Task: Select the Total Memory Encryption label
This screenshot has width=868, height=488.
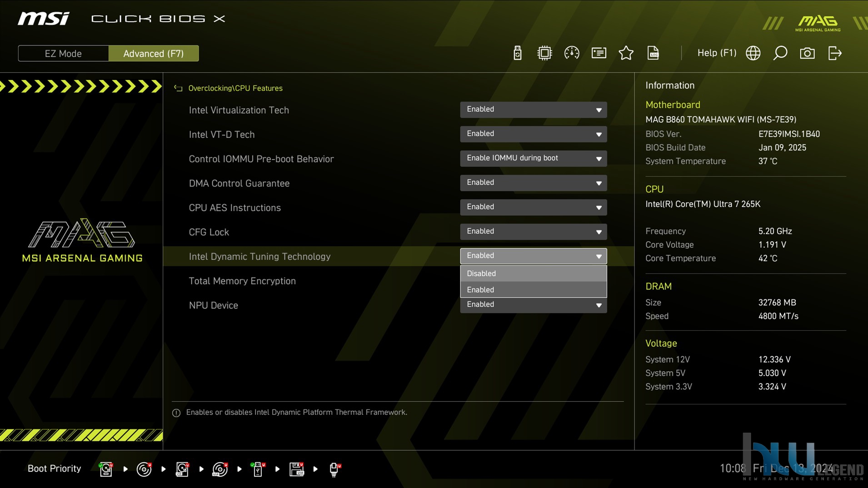Action: (242, 281)
